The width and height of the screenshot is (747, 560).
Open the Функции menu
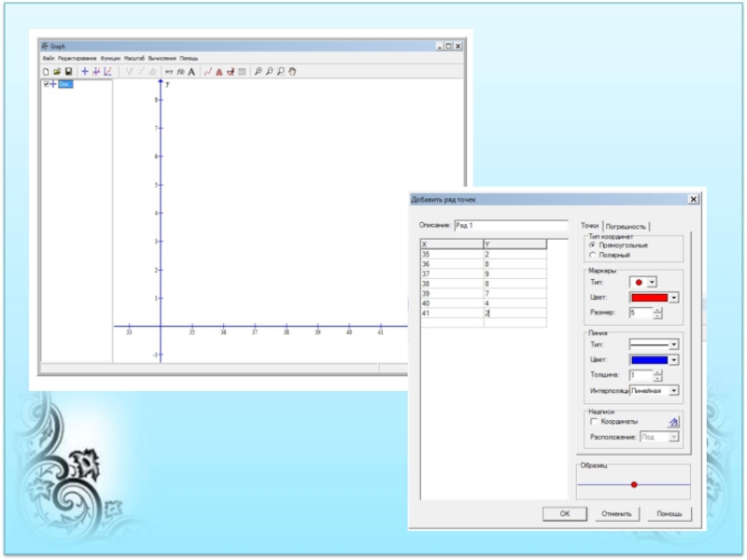(x=110, y=58)
